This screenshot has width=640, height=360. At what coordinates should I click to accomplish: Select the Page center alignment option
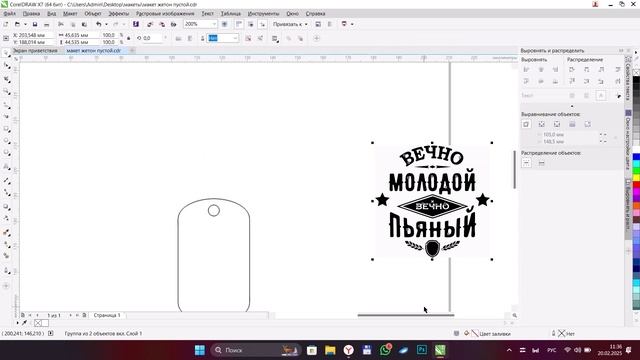(x=557, y=124)
